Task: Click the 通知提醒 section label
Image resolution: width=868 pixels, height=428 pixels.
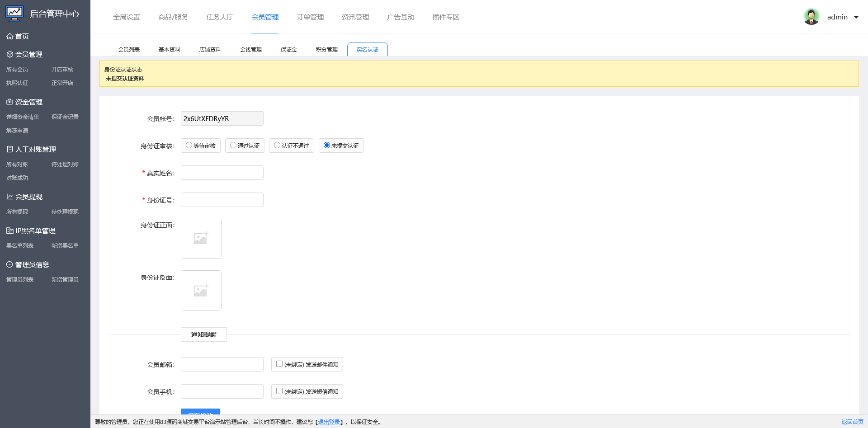Action: (204, 334)
